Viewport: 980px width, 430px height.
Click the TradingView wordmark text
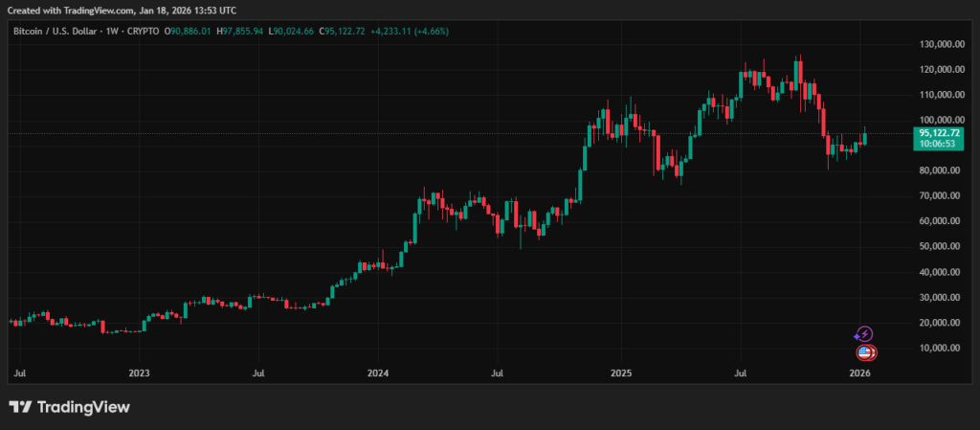click(83, 407)
